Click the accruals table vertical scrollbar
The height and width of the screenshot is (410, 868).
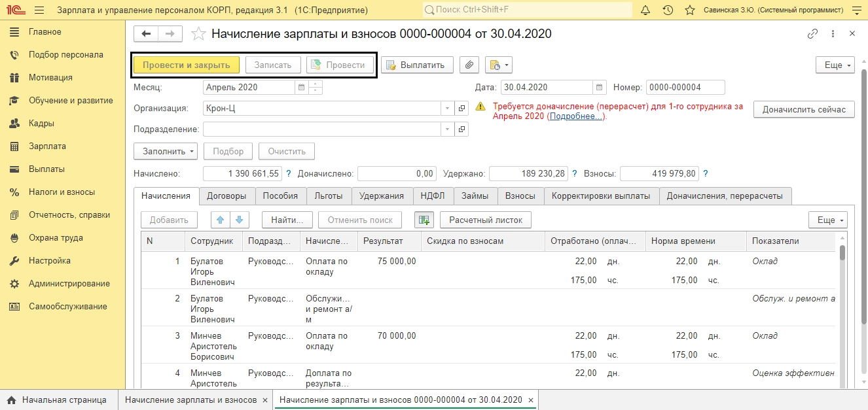click(842, 254)
